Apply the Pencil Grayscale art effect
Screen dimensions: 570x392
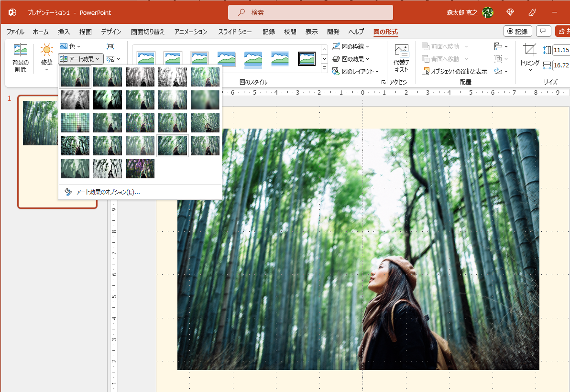tap(140, 76)
